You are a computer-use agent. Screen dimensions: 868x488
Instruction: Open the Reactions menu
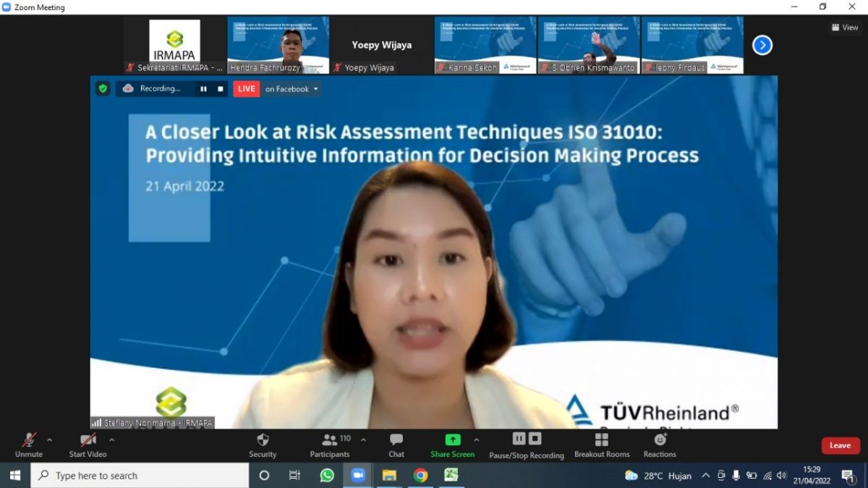[660, 440]
